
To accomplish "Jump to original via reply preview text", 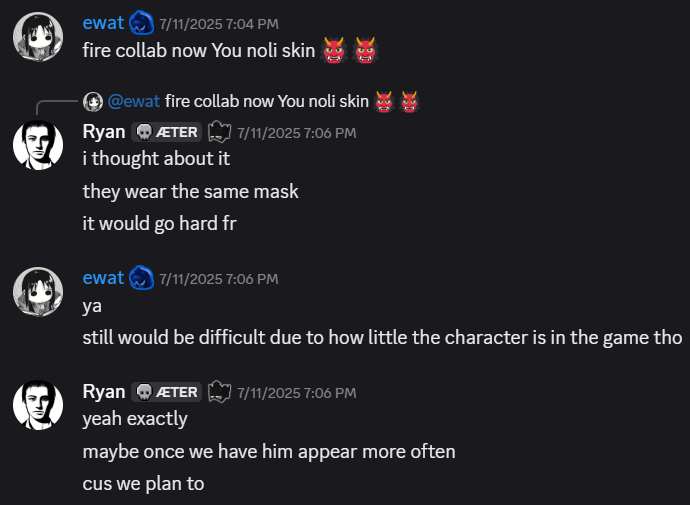I will coord(265,100).
